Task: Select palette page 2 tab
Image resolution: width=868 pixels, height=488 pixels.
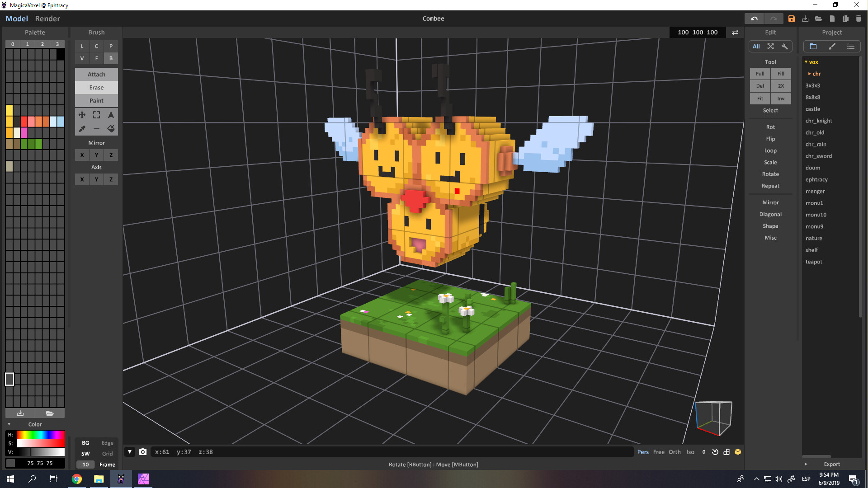Action: 42,44
